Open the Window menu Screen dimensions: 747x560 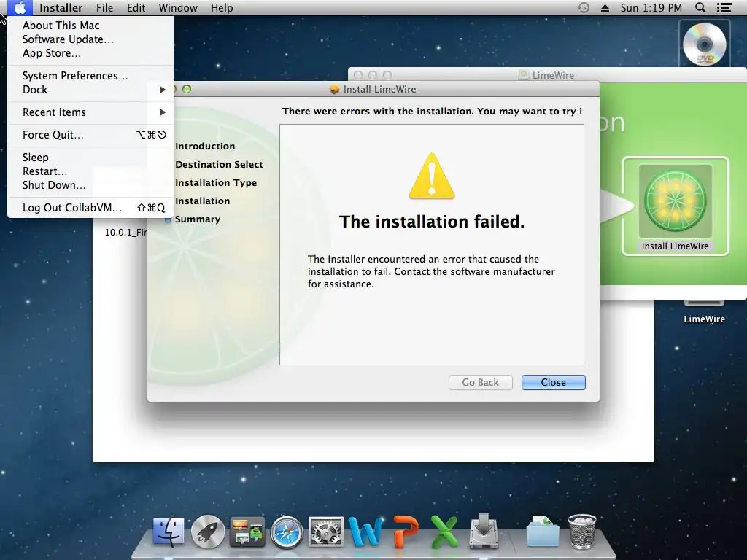pos(178,7)
